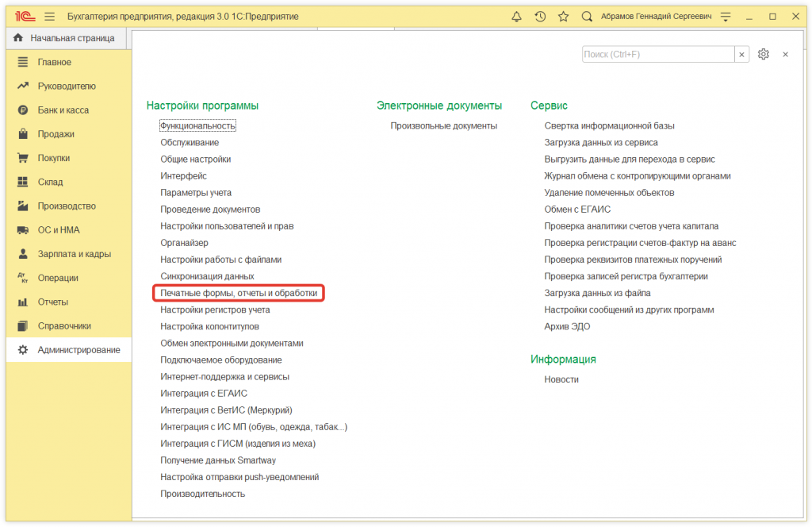Viewport: 812px width, 527px height.
Task: Select Отчеты in the sidebar
Action: [52, 302]
